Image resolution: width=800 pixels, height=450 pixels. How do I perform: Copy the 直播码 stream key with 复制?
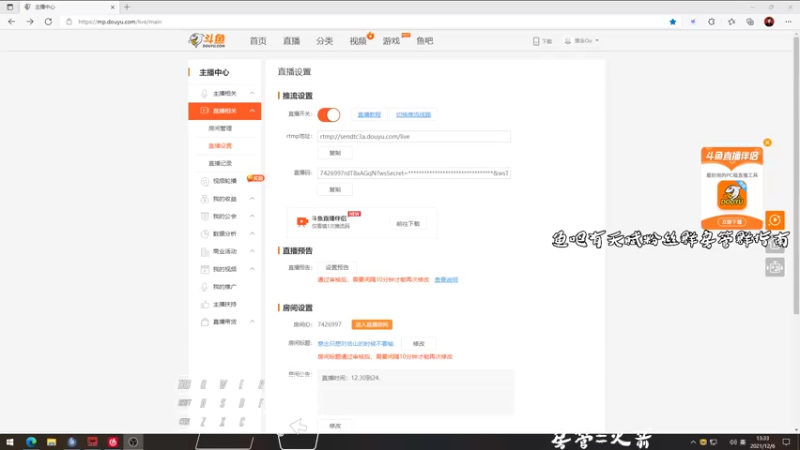pos(335,190)
